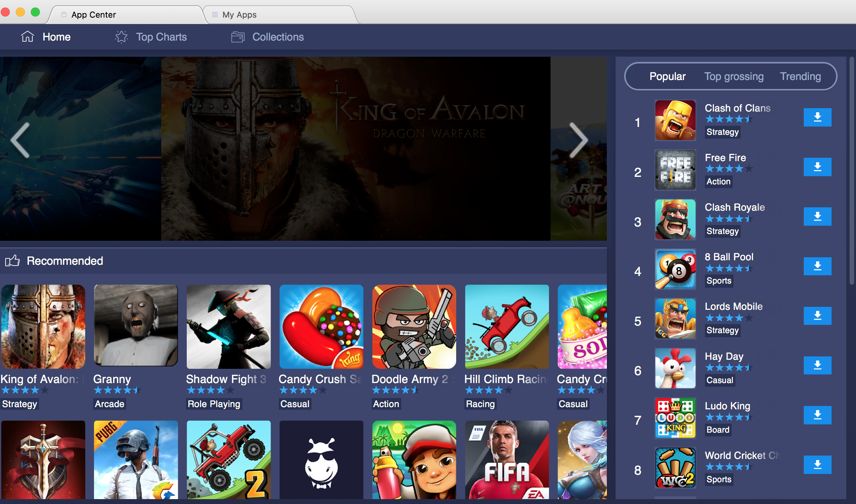Select the Popular tab
This screenshot has height=504, width=856.
(668, 76)
